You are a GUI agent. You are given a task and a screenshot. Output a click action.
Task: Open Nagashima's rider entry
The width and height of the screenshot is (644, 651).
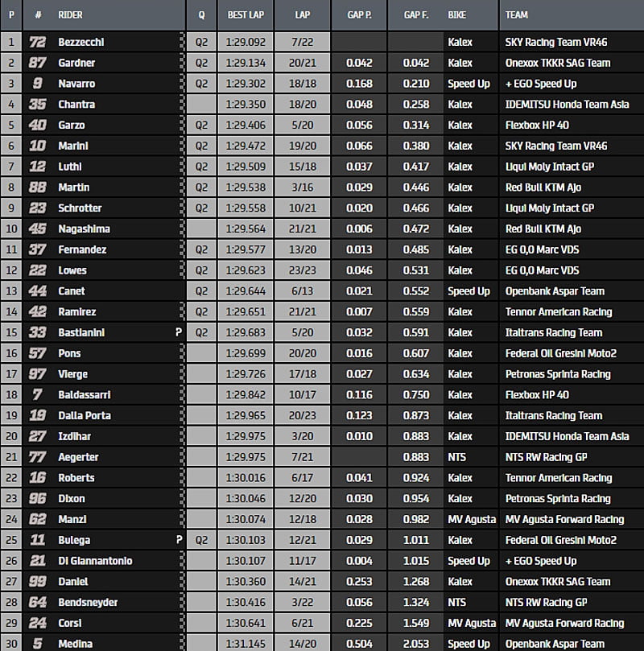[x=83, y=229]
